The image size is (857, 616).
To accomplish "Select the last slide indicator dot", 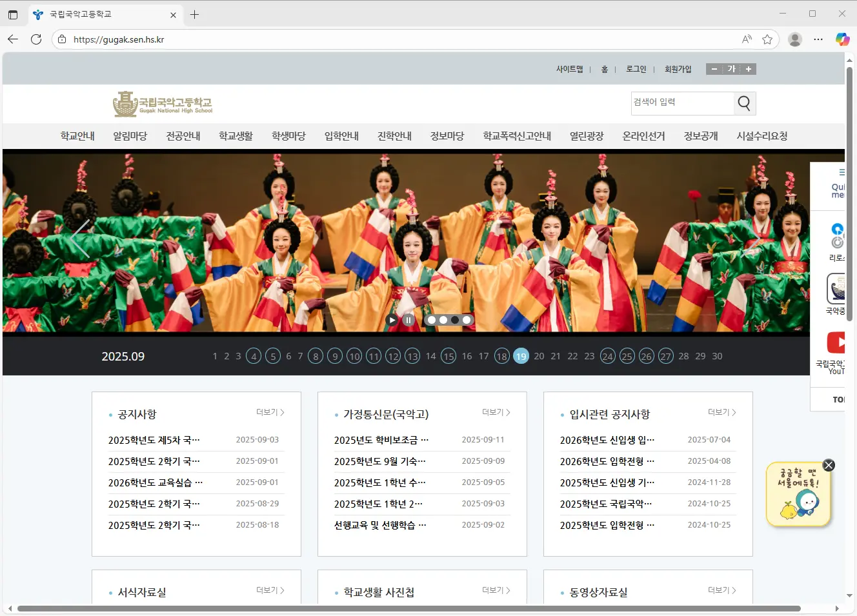I will [467, 320].
